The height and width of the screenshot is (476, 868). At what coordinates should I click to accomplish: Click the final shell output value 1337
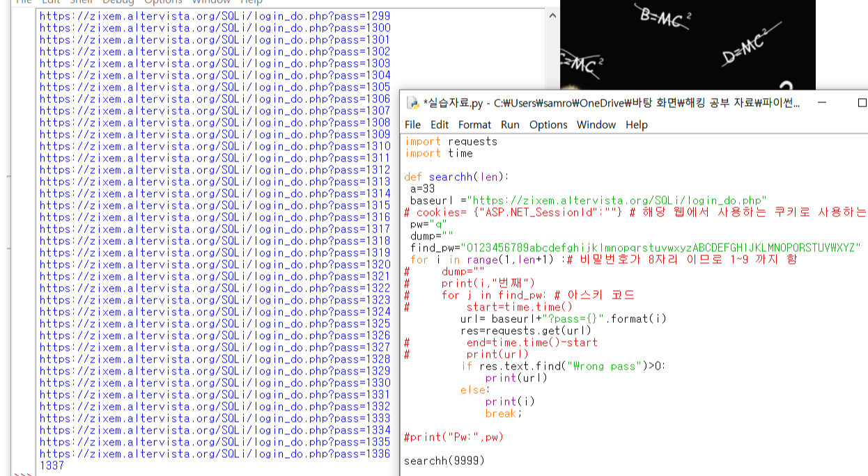(52, 465)
